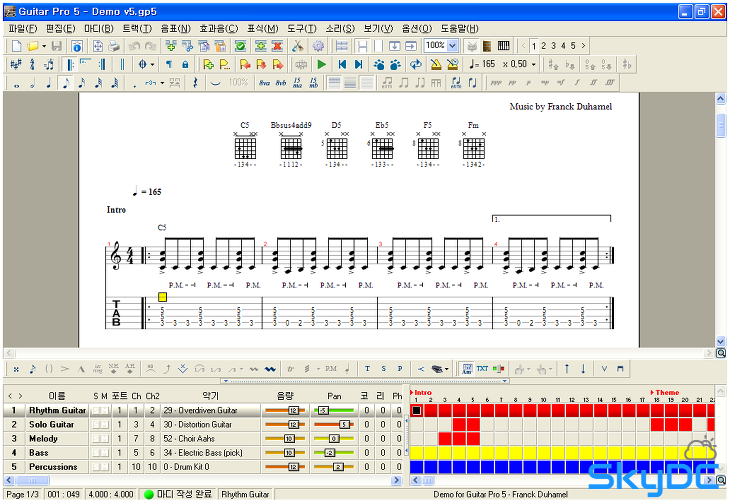Apply 8va octave marking

(x=264, y=83)
